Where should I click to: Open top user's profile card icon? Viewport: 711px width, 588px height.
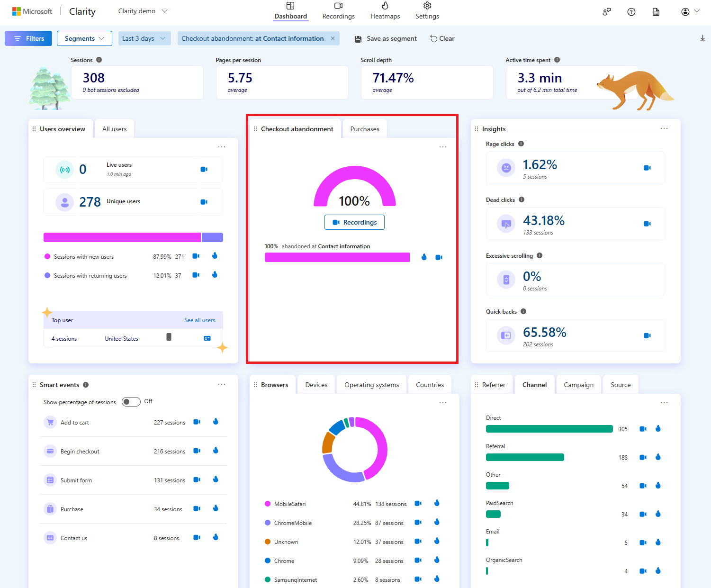click(x=207, y=338)
